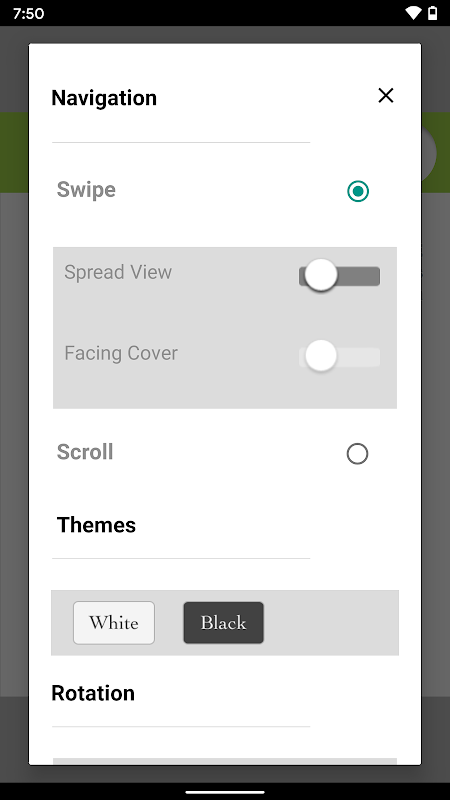
Task: Click the Navigation section heading
Action: point(104,98)
